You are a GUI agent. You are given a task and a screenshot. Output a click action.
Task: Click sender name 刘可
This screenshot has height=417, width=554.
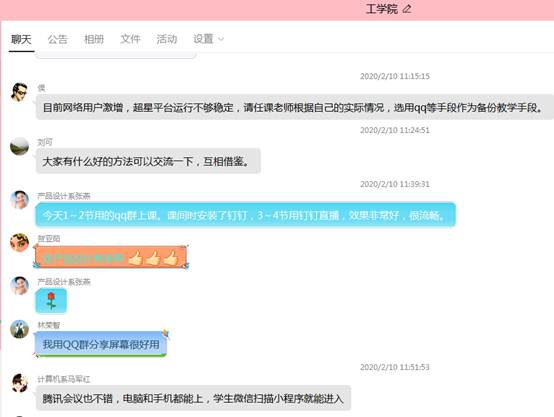coord(45,142)
